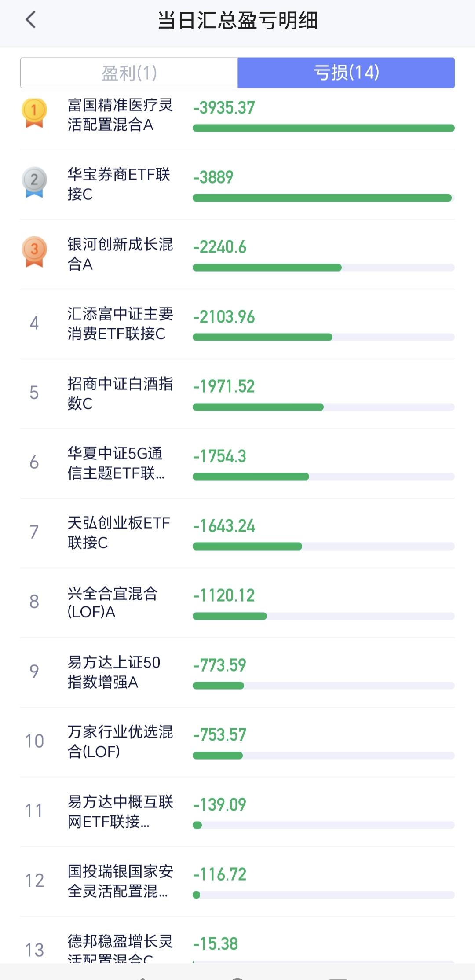Select the 亏损(14) tab
Image resolution: width=475 pixels, height=980 pixels.
point(346,73)
